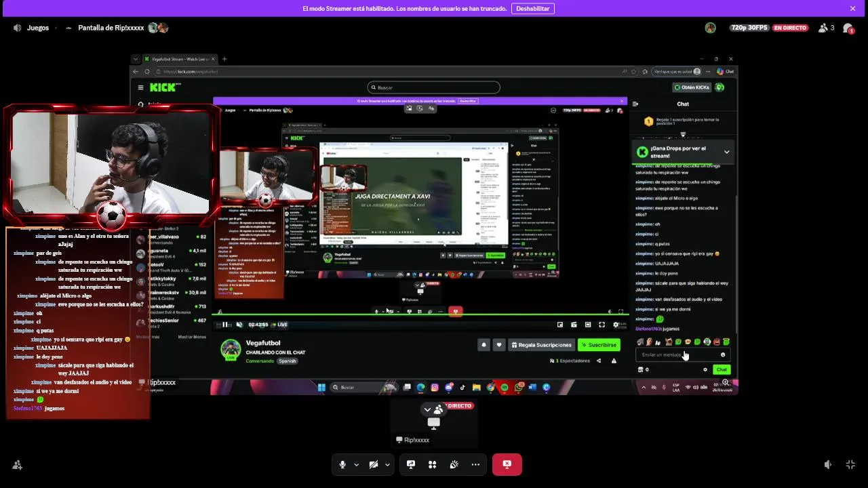Dismiss the purple Streamer mode banner
Screen dimensions: 868x488
(852, 9)
